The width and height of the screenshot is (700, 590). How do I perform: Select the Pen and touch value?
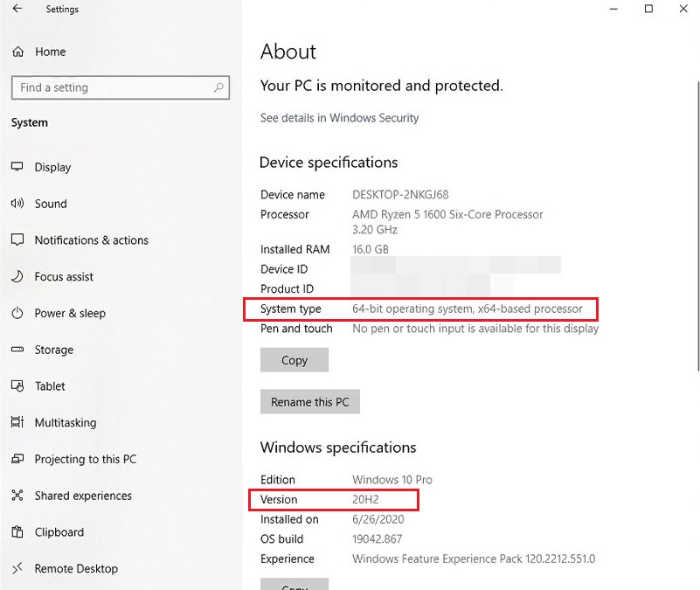click(475, 329)
